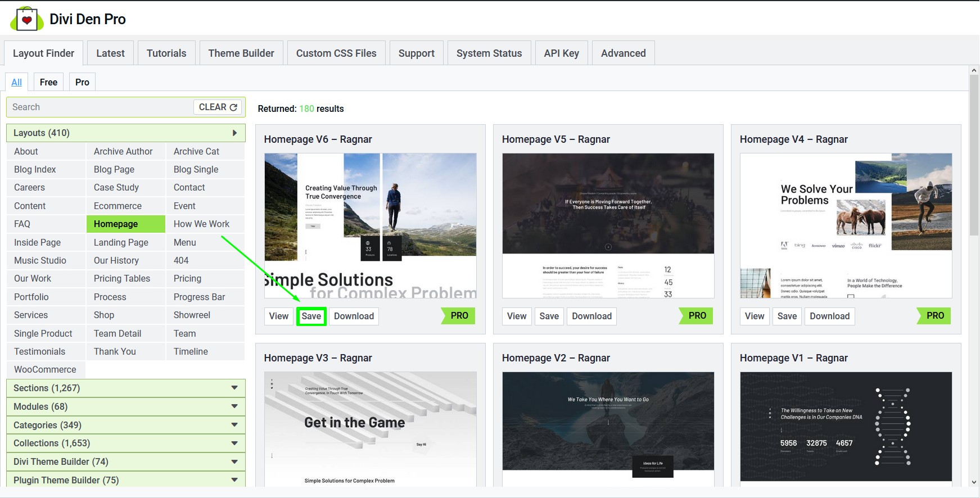Open the System Status tab
Screen dimensions: 980x498
[489, 53]
